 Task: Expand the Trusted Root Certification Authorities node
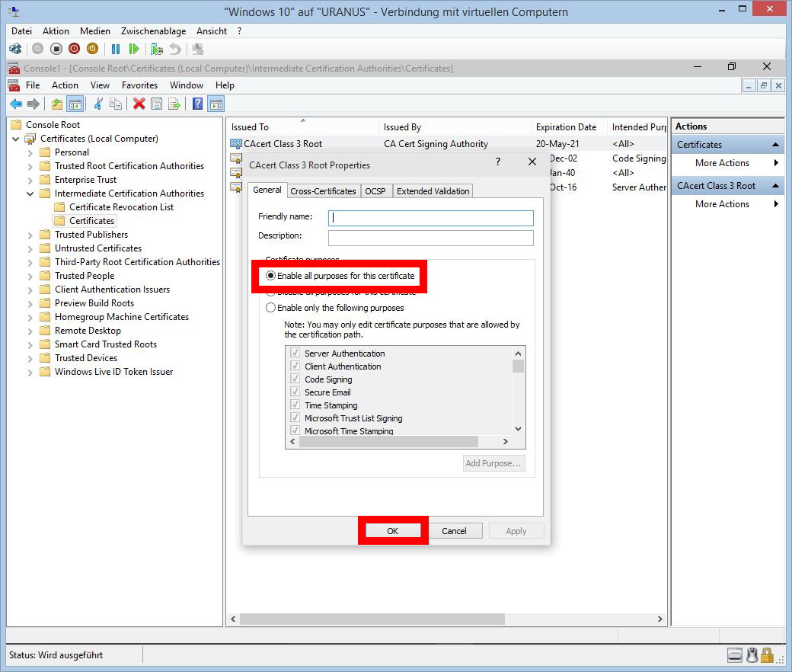tap(30, 166)
